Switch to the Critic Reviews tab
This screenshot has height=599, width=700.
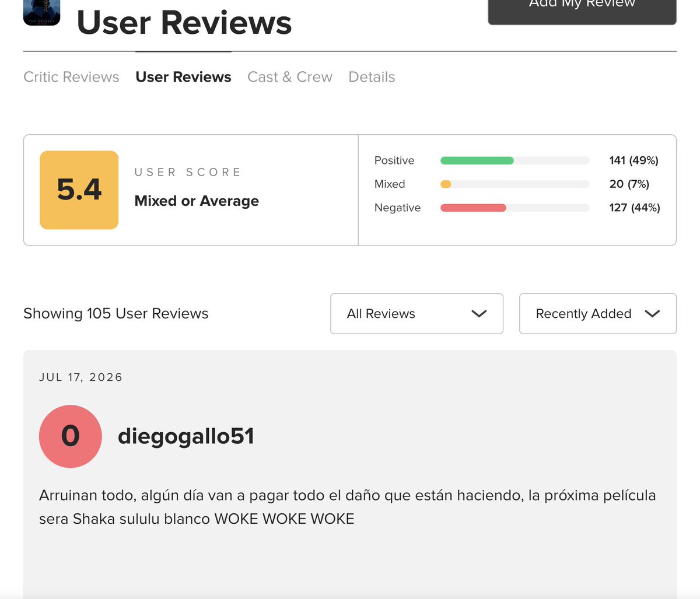(x=71, y=77)
